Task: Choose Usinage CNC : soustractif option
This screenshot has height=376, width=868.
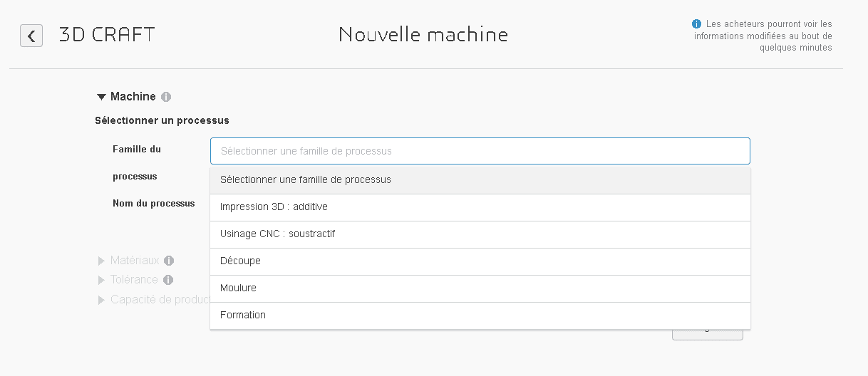Action: [x=480, y=234]
